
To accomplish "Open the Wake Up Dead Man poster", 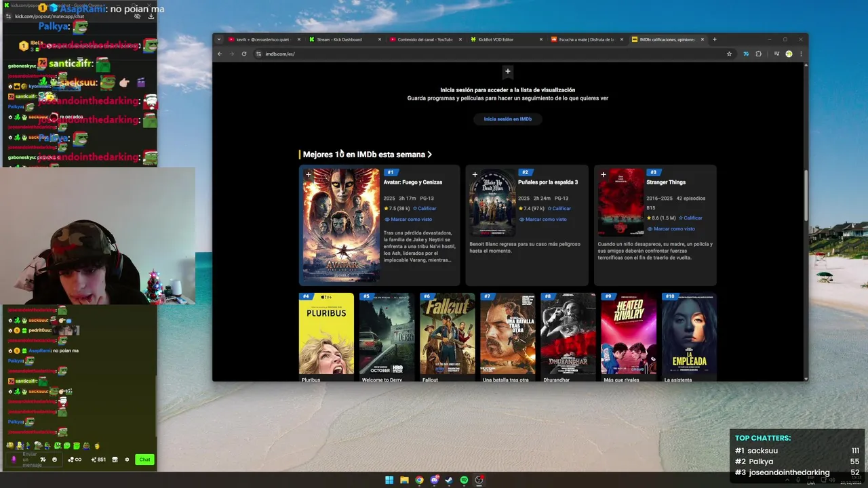I will pos(492,203).
